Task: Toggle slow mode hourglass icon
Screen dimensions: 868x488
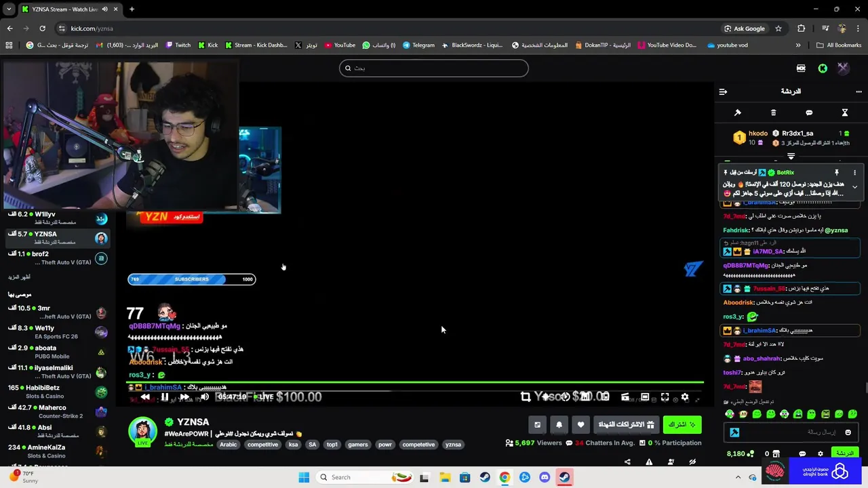Action: (x=845, y=113)
